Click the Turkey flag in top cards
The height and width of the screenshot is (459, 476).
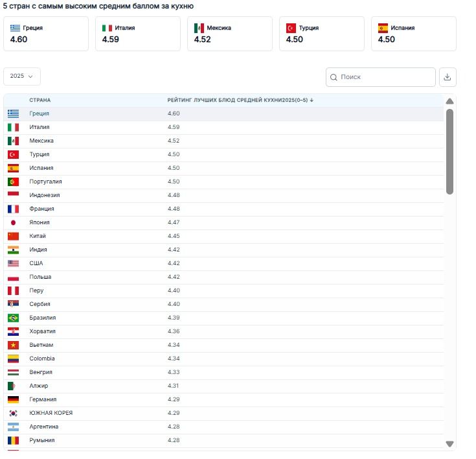point(291,28)
